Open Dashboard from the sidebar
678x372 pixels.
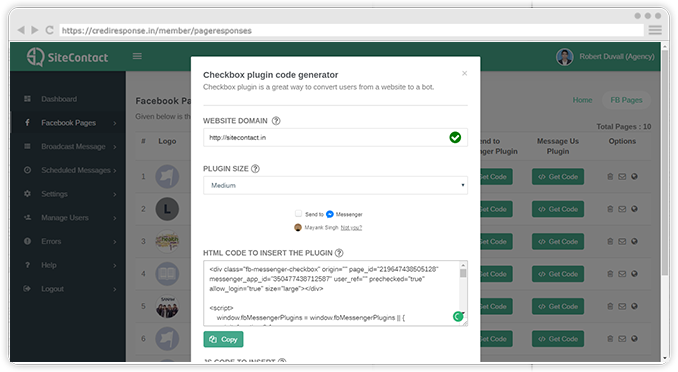click(59, 99)
